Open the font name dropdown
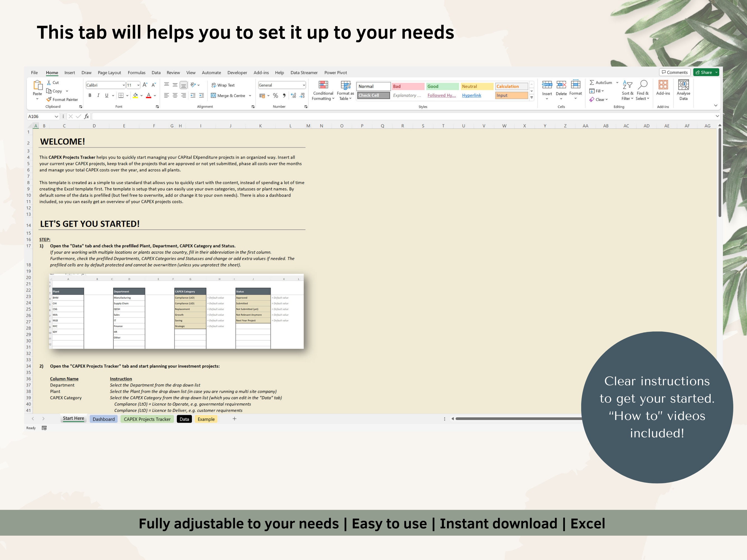747x560 pixels. click(124, 85)
